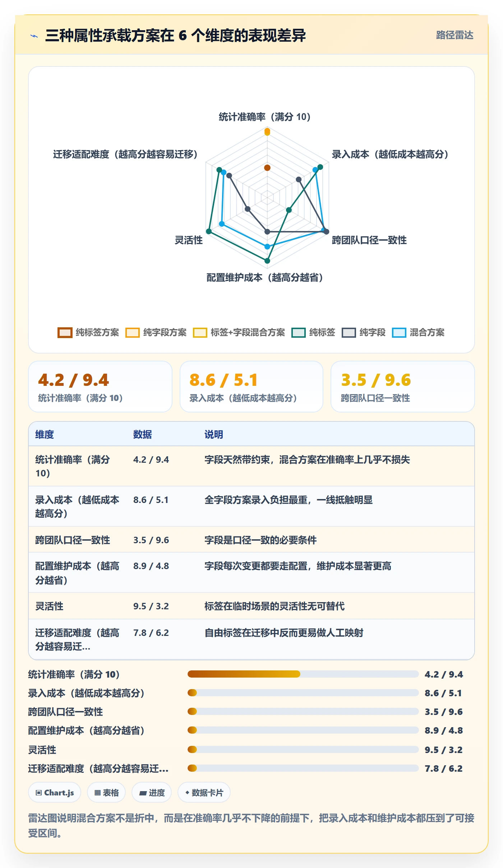Click the brown point on the 统计准确率 axis
The image size is (503, 868).
point(267,168)
